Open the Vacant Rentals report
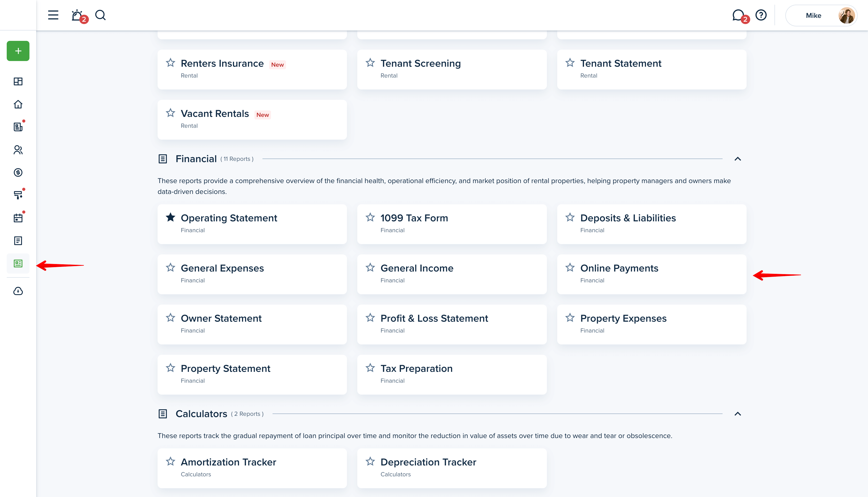The image size is (868, 497). [252, 120]
